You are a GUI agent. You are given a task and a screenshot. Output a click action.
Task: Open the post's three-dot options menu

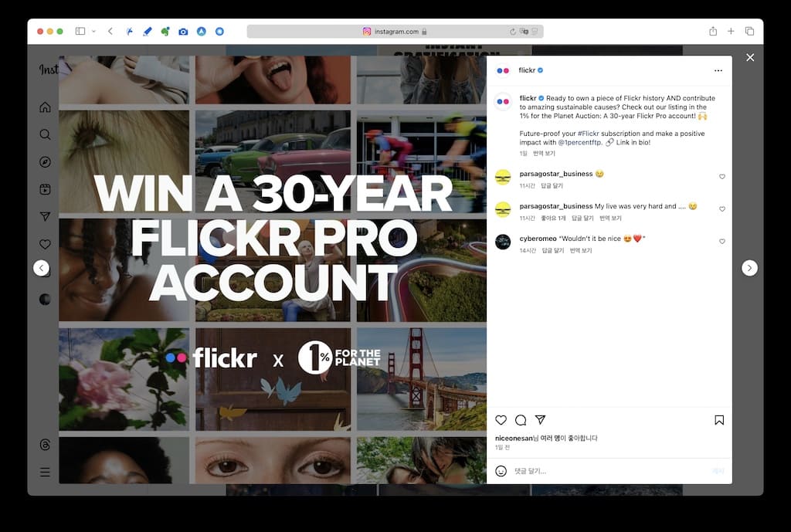[x=718, y=70]
